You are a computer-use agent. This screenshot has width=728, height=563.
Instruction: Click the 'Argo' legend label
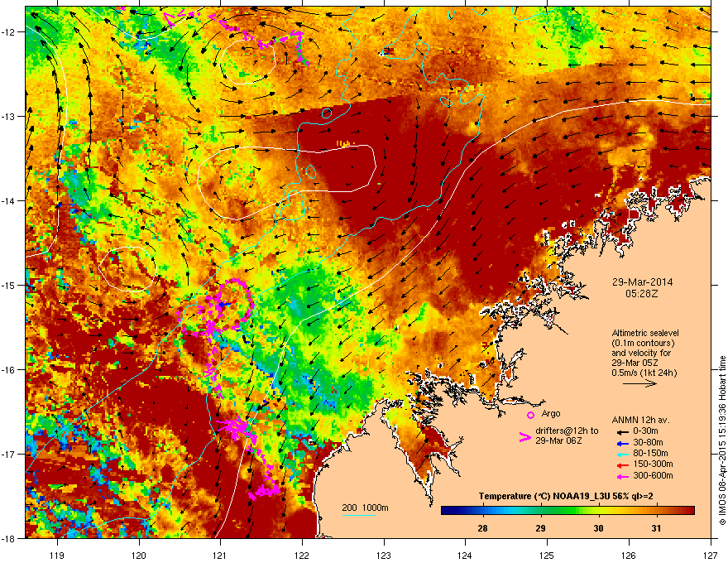551,414
